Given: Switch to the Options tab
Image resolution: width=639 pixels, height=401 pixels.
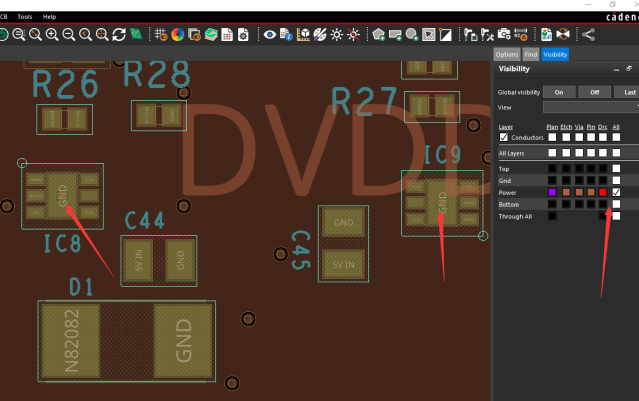Looking at the screenshot, I should (507, 54).
